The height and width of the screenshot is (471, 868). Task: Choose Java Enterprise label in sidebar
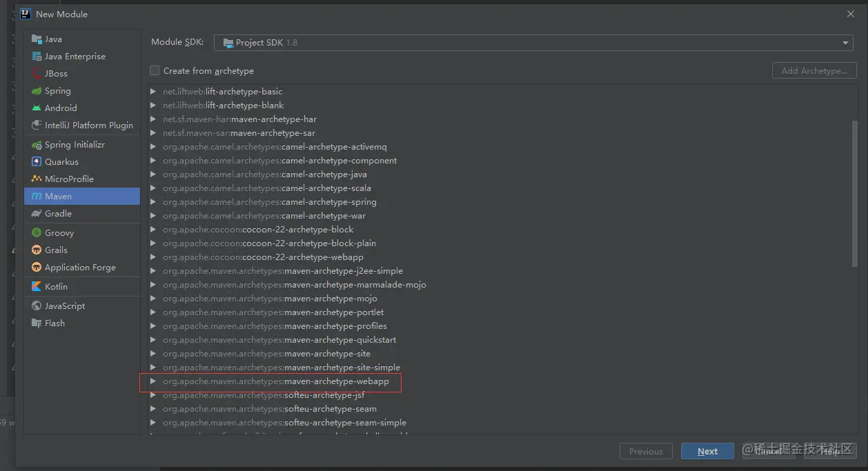pos(75,57)
